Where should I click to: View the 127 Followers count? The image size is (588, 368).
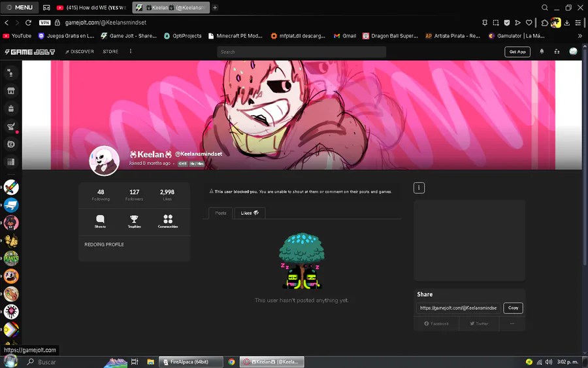coord(134,195)
